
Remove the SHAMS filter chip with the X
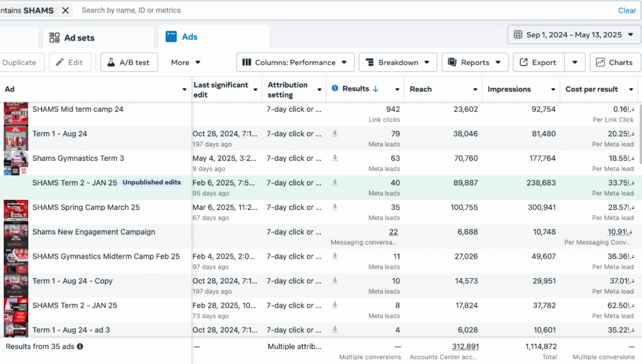[66, 11]
